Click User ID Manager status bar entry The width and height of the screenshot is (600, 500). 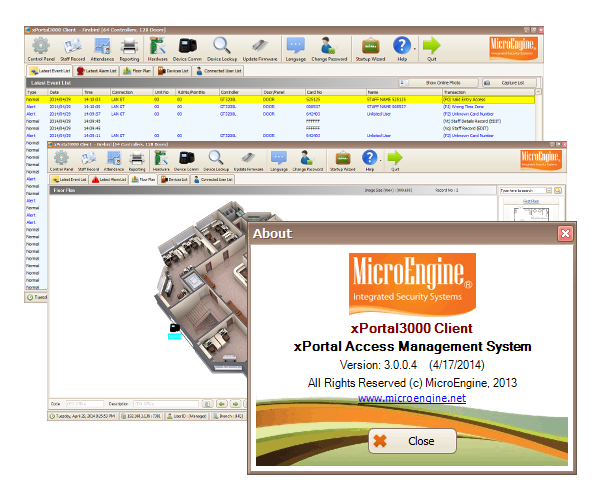click(187, 416)
